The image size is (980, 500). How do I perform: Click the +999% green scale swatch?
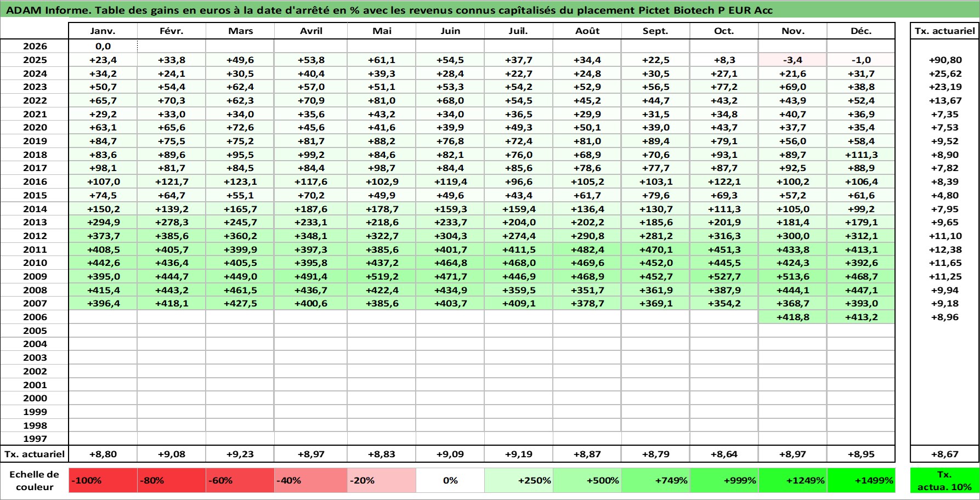724,480
